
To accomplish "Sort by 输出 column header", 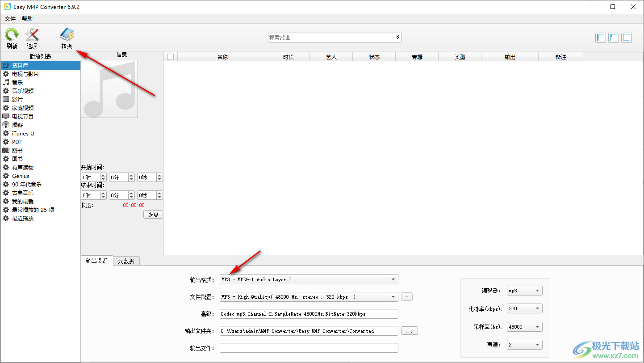I will [x=510, y=57].
